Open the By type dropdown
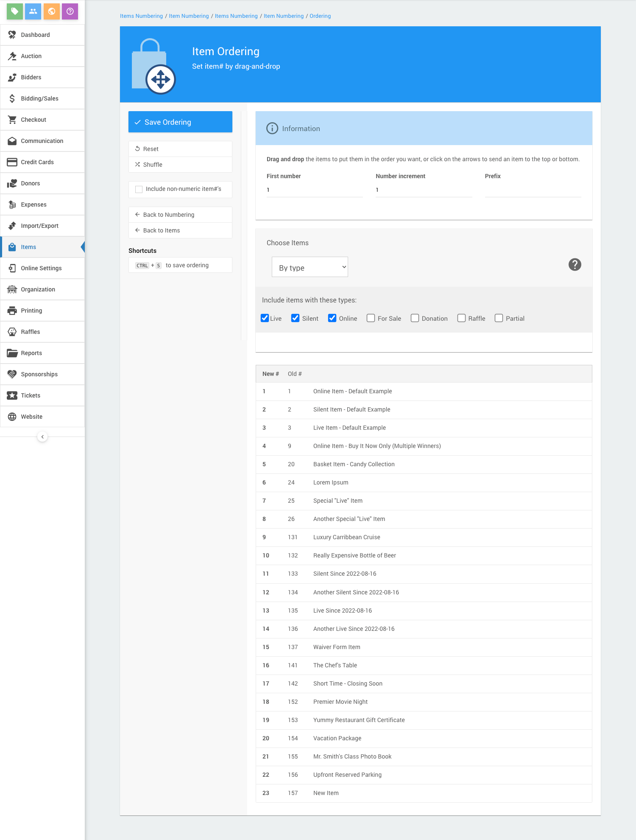The height and width of the screenshot is (840, 636). [x=310, y=267]
